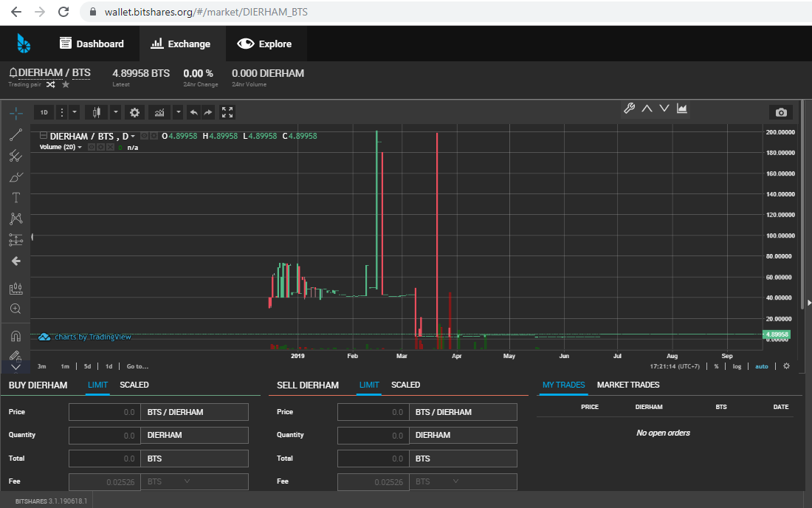Click the undo arrow in chart toolbar
812x508 pixels.
pos(193,112)
